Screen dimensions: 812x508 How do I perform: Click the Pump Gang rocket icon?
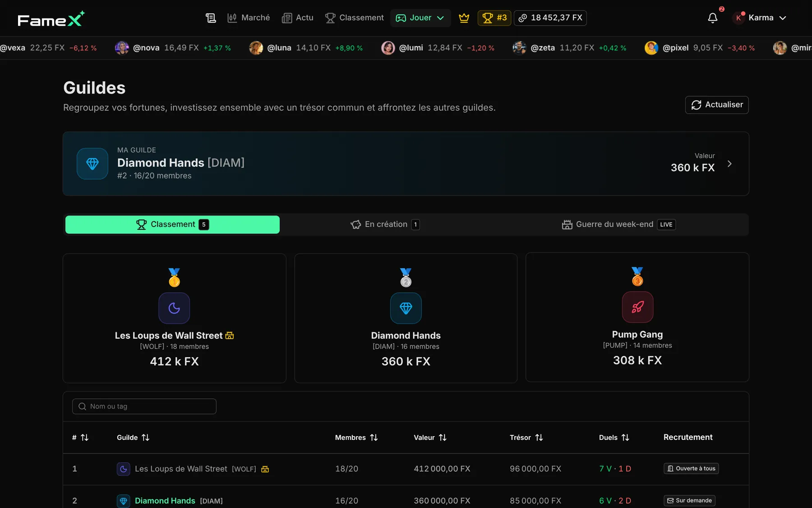pos(637,307)
